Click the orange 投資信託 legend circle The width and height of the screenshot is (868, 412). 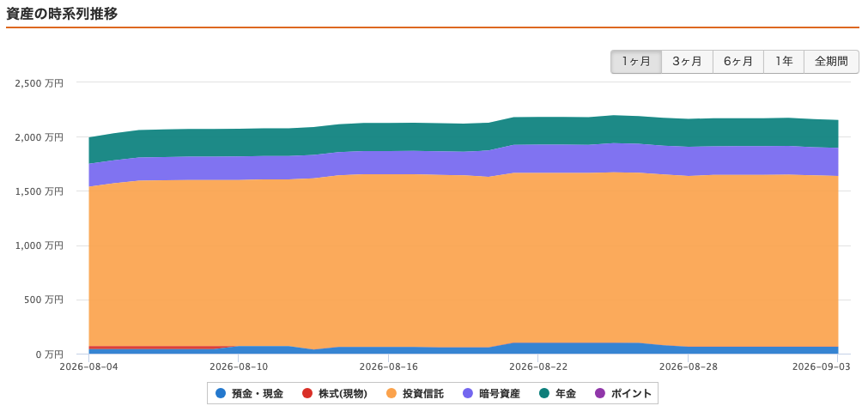[392, 394]
